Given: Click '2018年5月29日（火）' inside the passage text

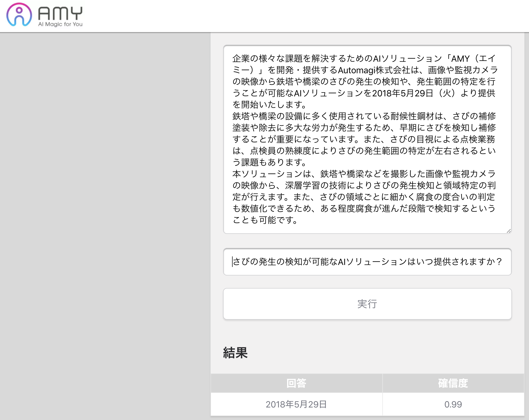Looking at the screenshot, I should [413, 93].
